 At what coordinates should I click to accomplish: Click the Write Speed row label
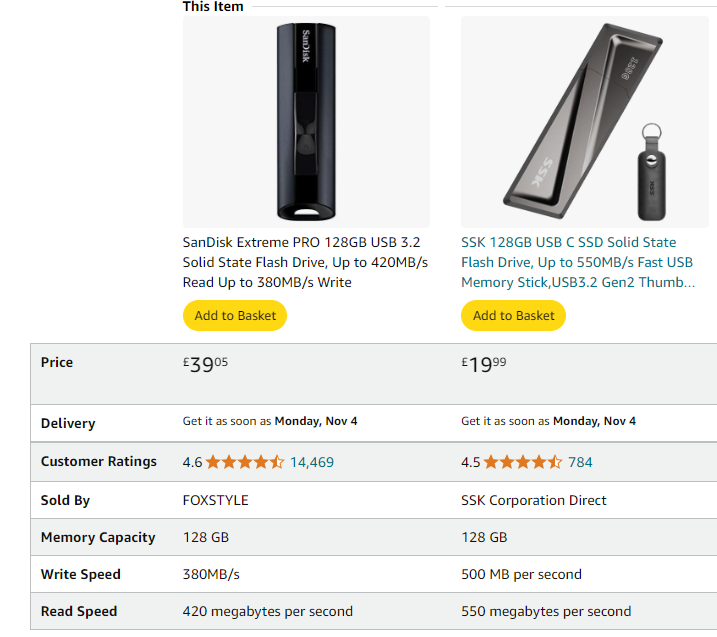80,574
